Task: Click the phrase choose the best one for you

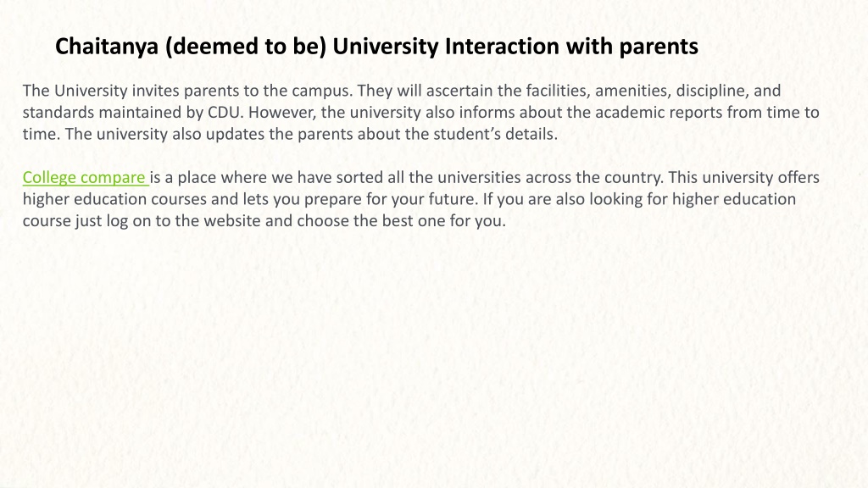Action: (x=401, y=221)
